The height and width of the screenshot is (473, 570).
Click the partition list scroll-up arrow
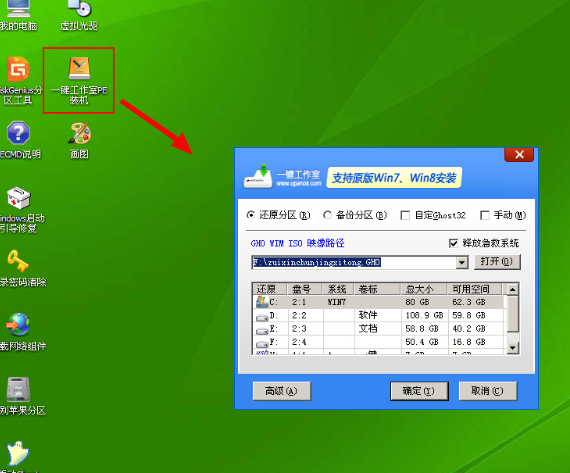pyautogui.click(x=513, y=289)
